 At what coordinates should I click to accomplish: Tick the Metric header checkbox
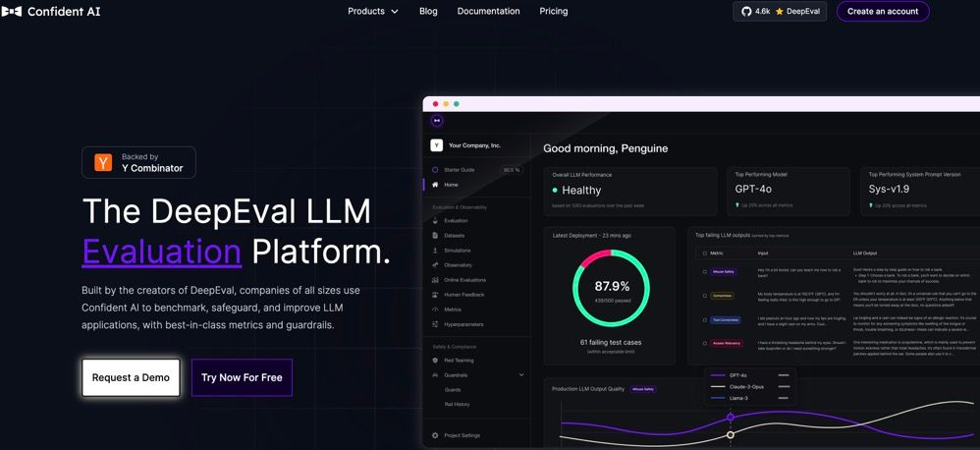(x=705, y=253)
